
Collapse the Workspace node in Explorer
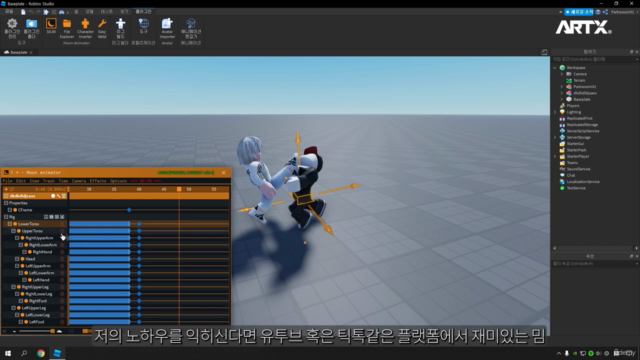555,68
